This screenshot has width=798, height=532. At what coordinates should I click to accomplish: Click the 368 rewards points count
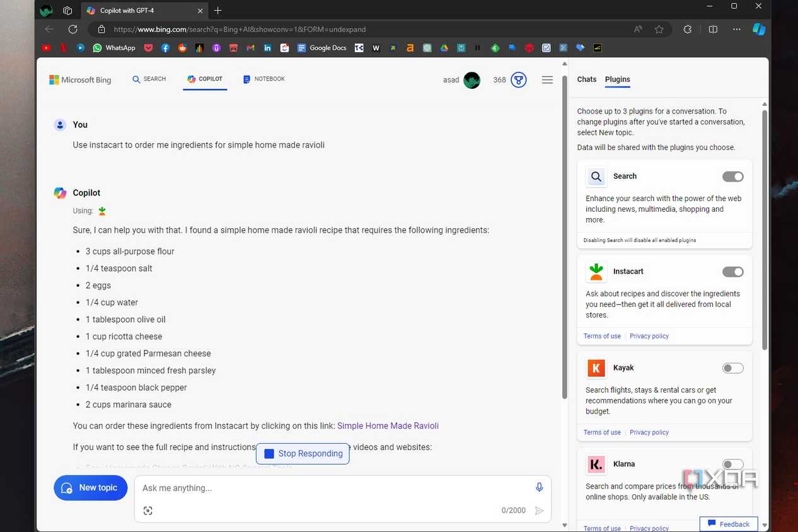coord(499,80)
